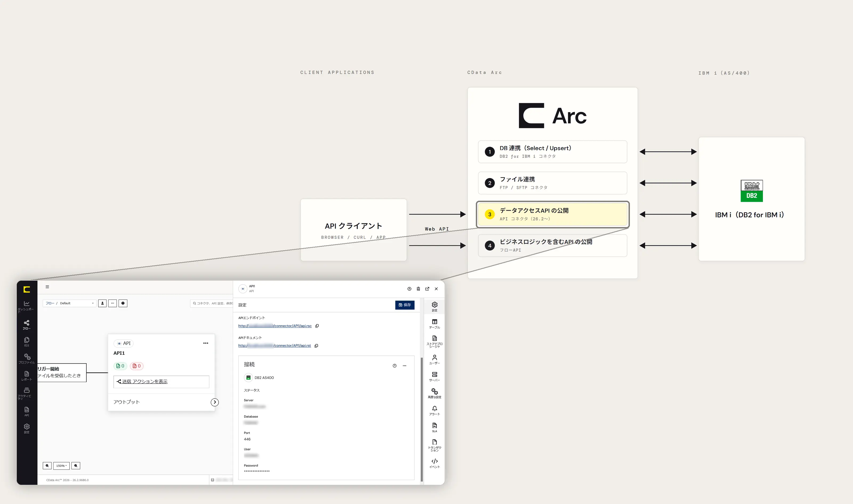This screenshot has width=853, height=504.
Task: Click the red error count badge on API1
Action: point(136,366)
